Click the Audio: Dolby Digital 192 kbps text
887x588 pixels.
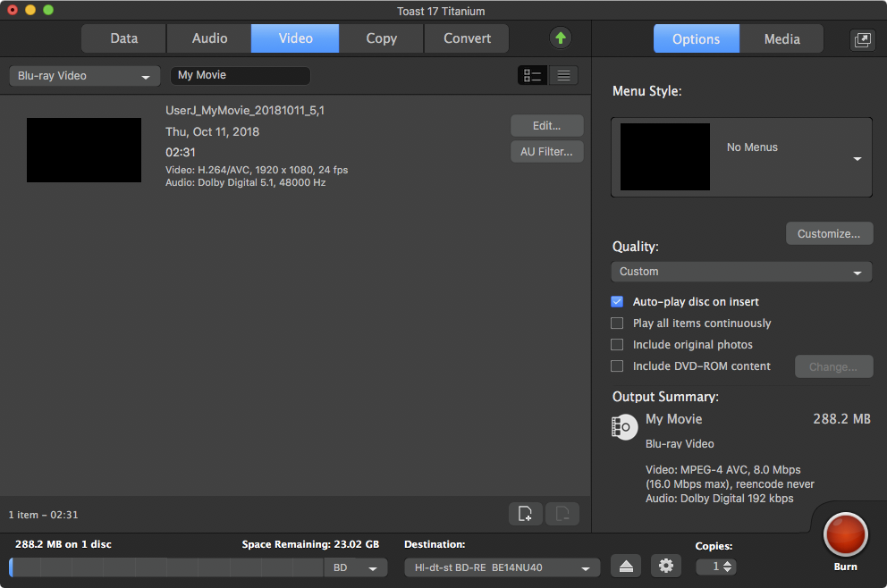719,498
